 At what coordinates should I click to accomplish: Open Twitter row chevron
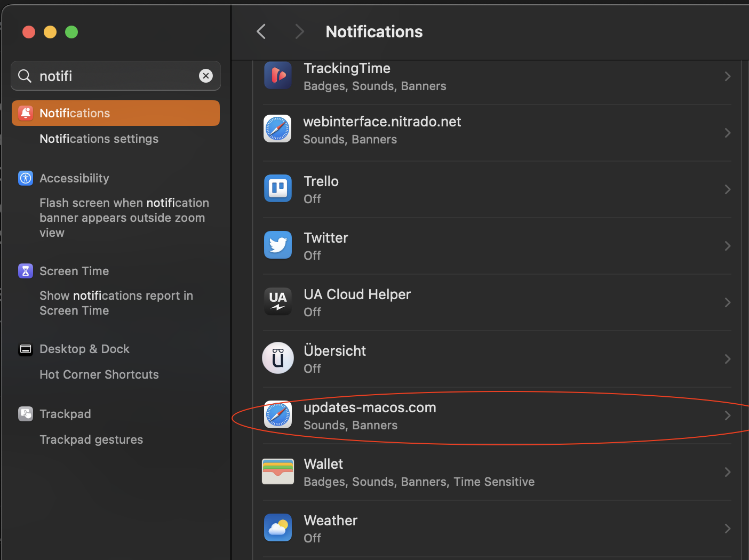(x=728, y=246)
